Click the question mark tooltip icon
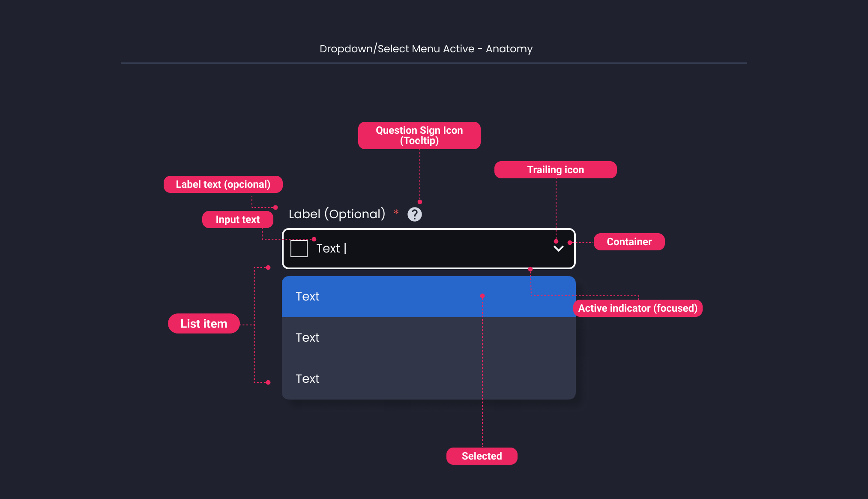This screenshot has width=868, height=499. pos(414,214)
